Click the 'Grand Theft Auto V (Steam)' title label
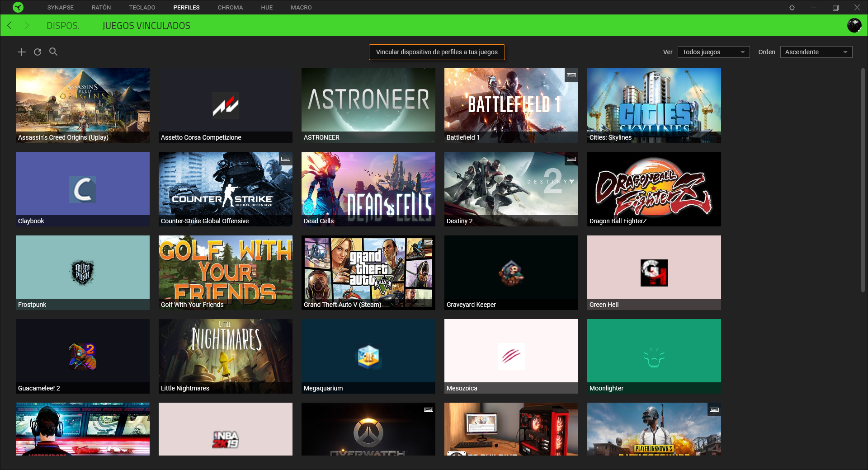This screenshot has width=868, height=470. click(x=342, y=305)
